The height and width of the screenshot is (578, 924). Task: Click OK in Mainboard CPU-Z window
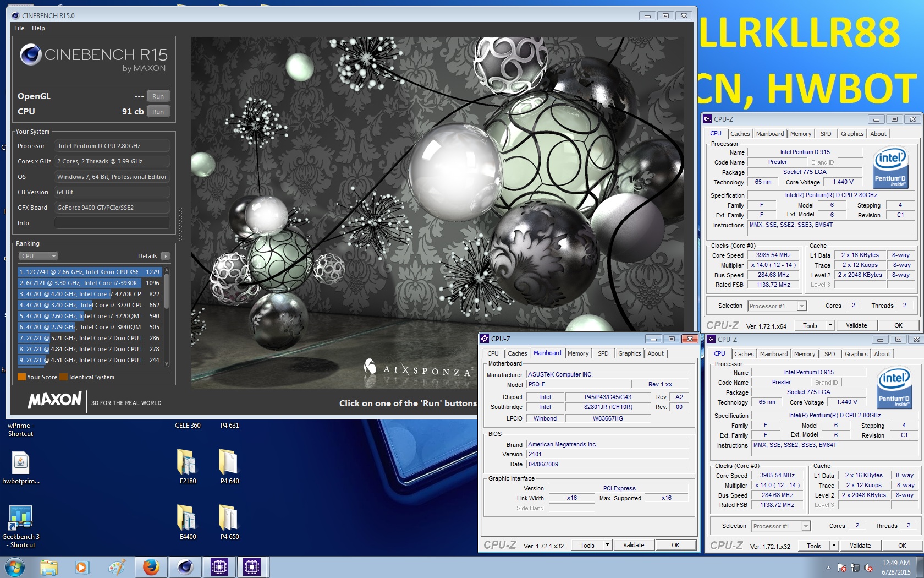click(x=675, y=545)
